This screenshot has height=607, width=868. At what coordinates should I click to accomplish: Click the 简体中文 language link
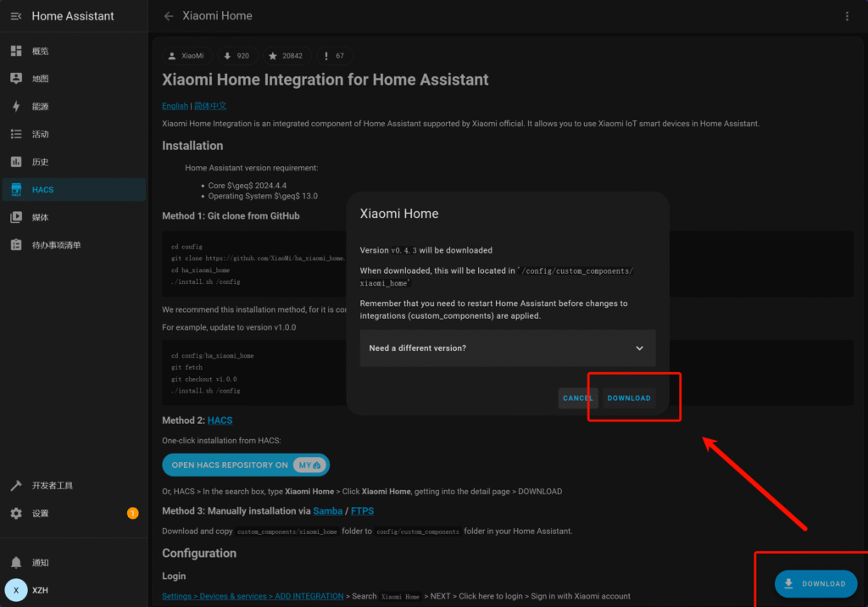click(210, 106)
